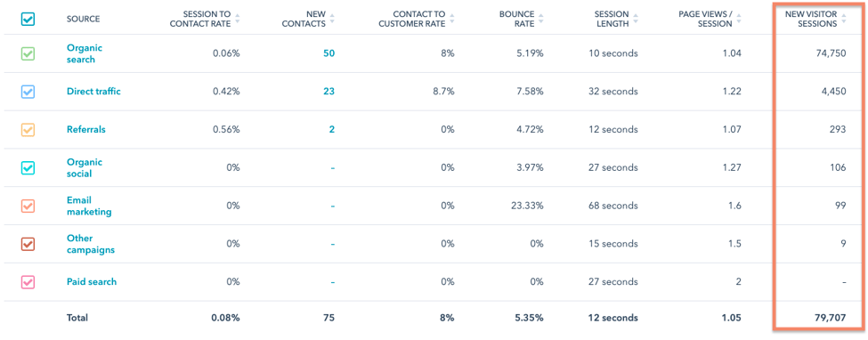Sort by New Visitor Sessions arrows
The image size is (868, 340).
(844, 19)
